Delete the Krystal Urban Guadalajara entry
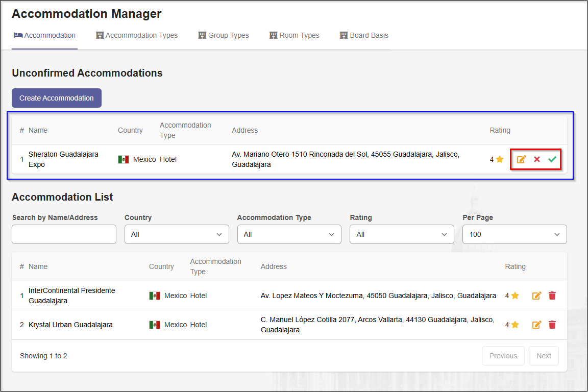The image size is (588, 392). tap(552, 325)
